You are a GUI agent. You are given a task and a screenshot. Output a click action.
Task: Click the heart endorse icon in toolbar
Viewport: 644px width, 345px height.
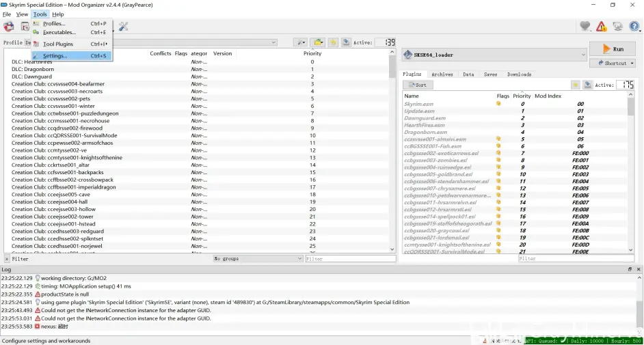point(585,27)
